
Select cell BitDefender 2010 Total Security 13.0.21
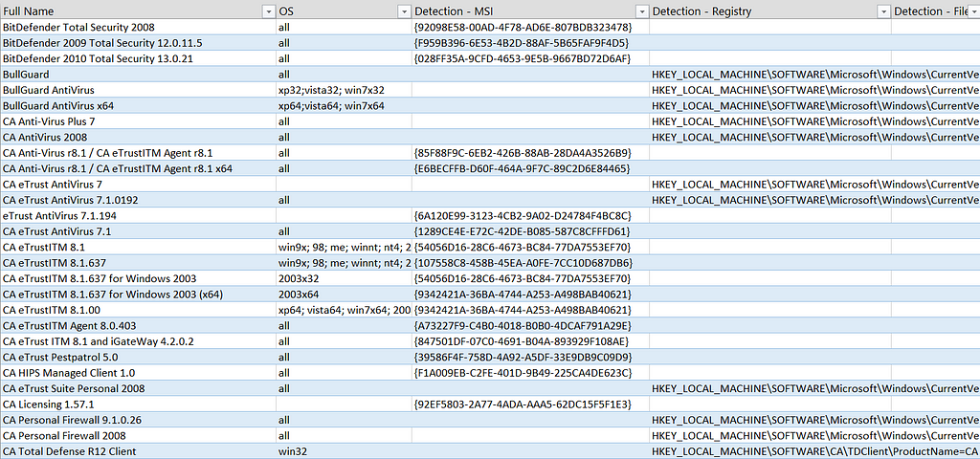138,58
